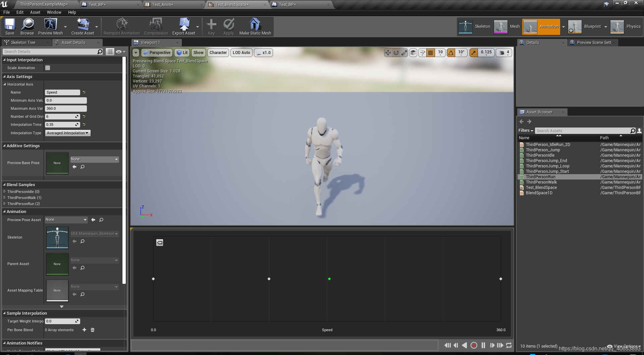Pause the animation preview

tap(483, 345)
